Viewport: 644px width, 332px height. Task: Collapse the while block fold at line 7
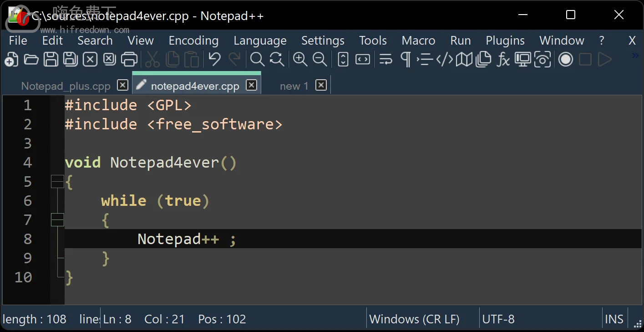click(x=57, y=220)
